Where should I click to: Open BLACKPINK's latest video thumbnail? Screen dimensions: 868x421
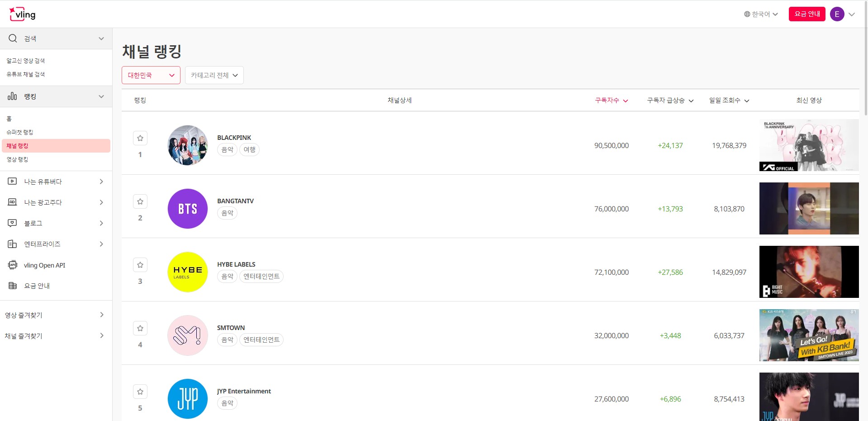pos(809,145)
